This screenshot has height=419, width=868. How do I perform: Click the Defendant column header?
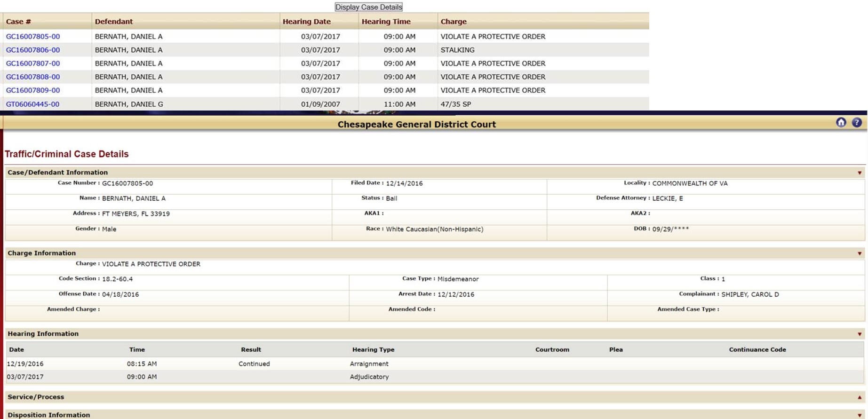pyautogui.click(x=114, y=22)
